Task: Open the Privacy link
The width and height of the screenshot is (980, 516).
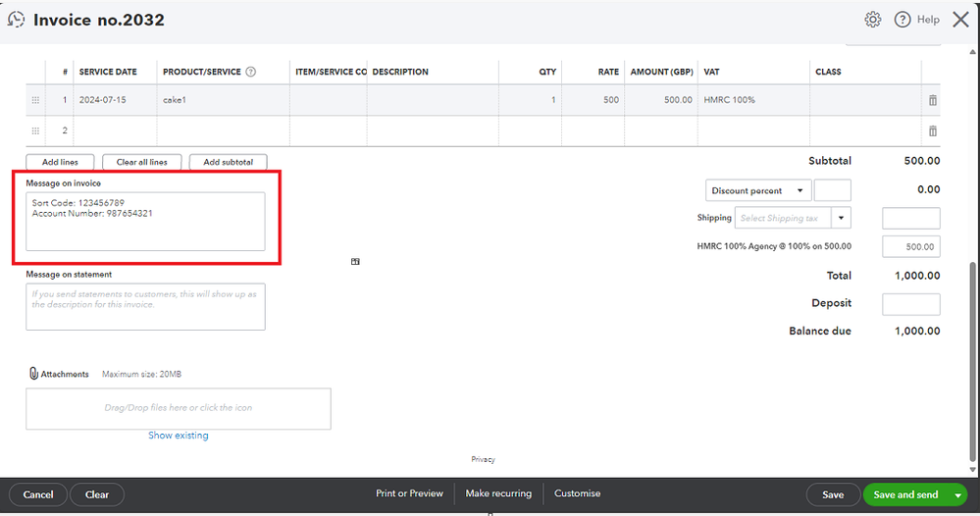Action: pyautogui.click(x=483, y=459)
